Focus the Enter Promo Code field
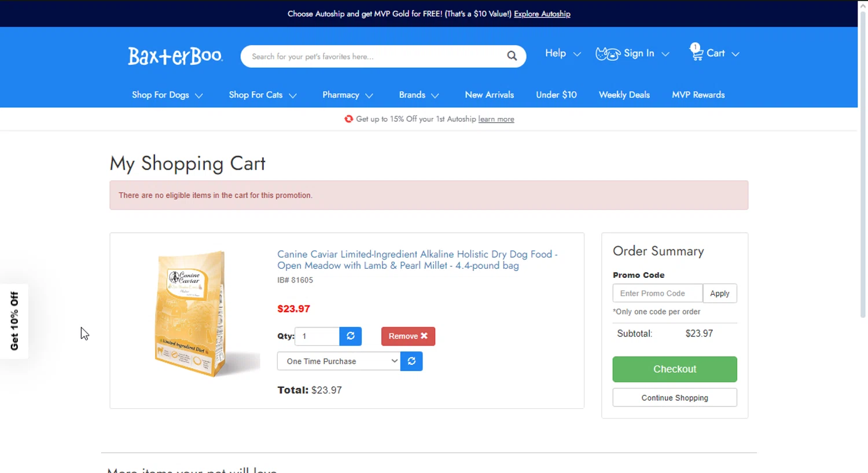This screenshot has width=868, height=473. [x=657, y=294]
